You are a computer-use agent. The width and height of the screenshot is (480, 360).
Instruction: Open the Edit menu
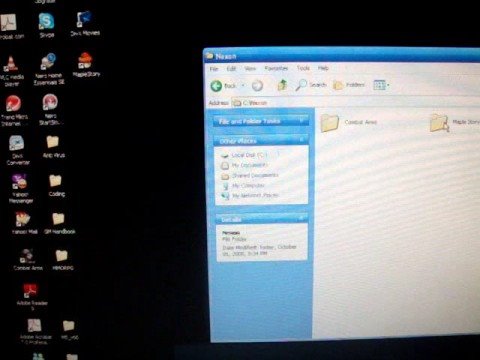(x=231, y=69)
